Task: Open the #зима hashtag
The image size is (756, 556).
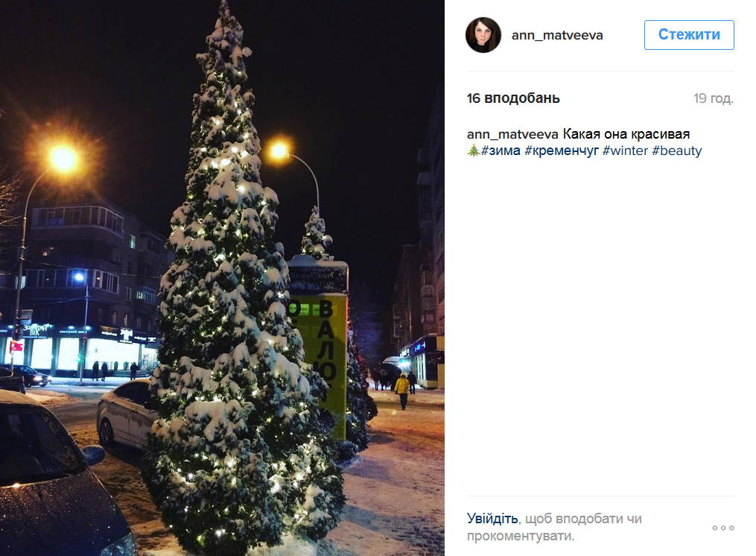Action: (501, 151)
